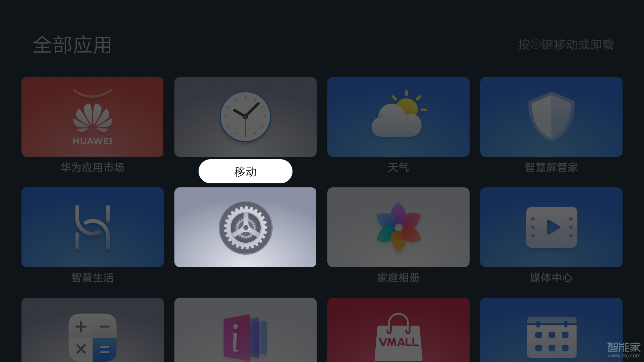Viewport: 644px width, 362px height.
Task: Select the highlighted Settings gear tile
Action: pyautogui.click(x=246, y=227)
